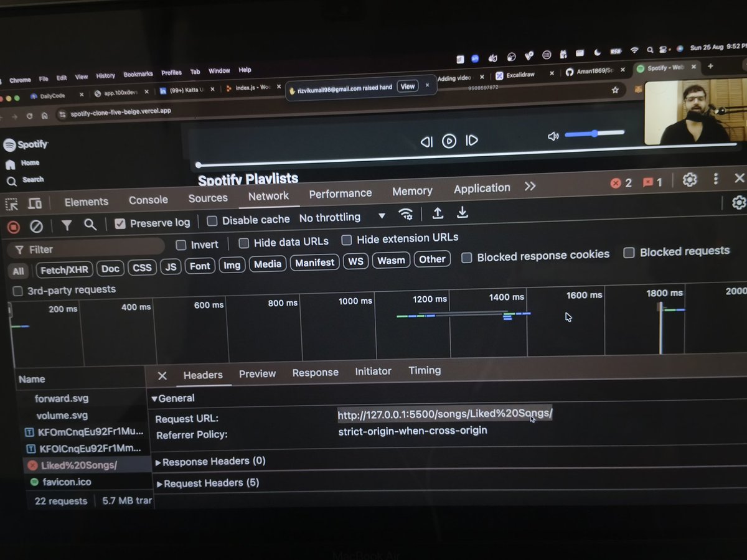Open the Timing tab of request
The height and width of the screenshot is (560, 747).
(425, 370)
